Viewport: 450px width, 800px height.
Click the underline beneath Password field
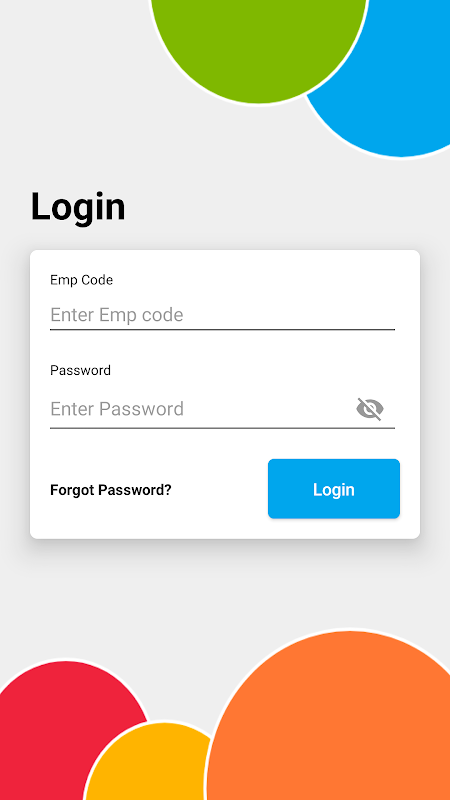(x=222, y=428)
